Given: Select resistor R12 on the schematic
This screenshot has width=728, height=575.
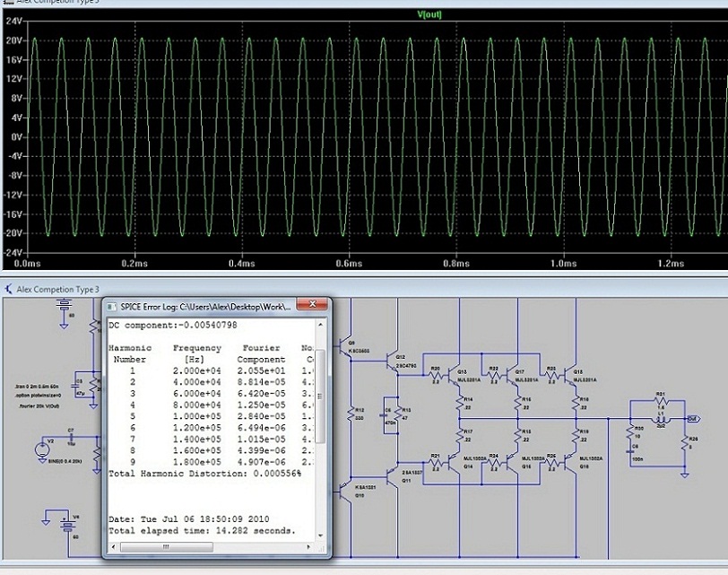Looking at the screenshot, I should 351,414.
